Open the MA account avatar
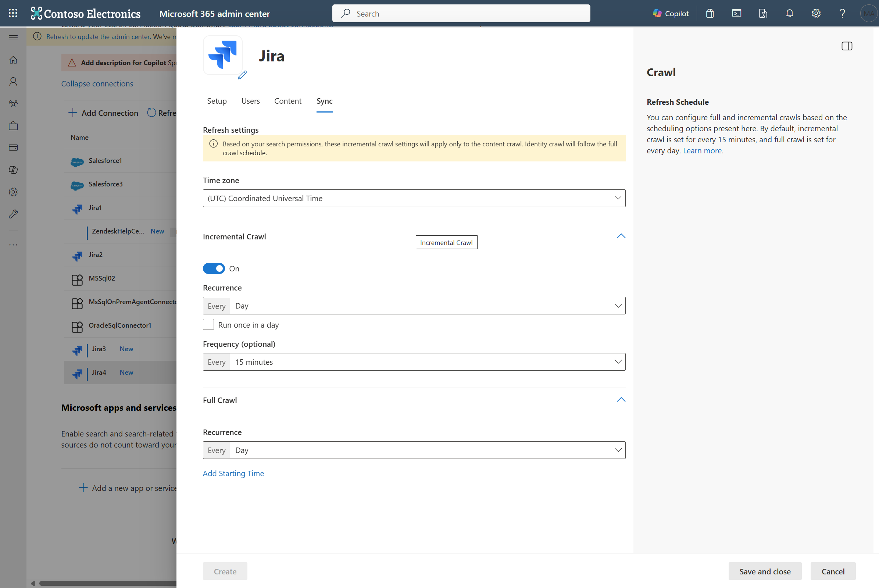The width and height of the screenshot is (879, 588). (x=868, y=14)
